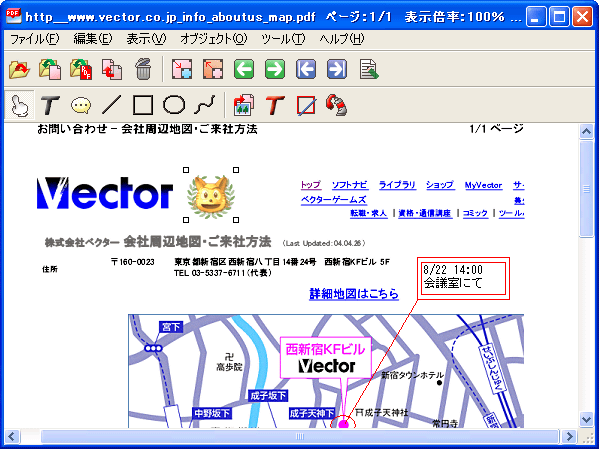This screenshot has width=599, height=449.
Task: Select the freehand curve tool
Action: tap(205, 105)
